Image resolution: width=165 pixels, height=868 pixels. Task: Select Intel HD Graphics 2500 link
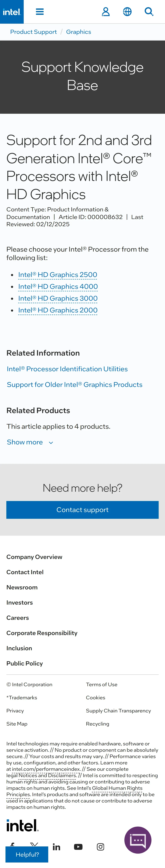click(x=58, y=275)
